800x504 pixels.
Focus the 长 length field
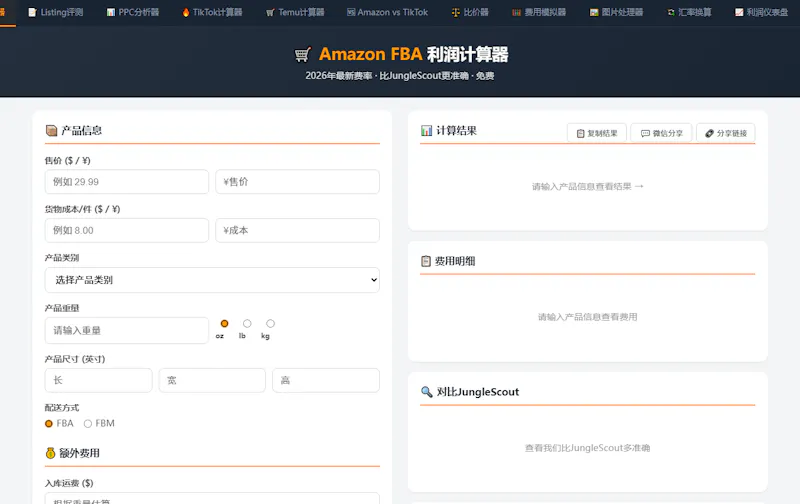(98, 380)
